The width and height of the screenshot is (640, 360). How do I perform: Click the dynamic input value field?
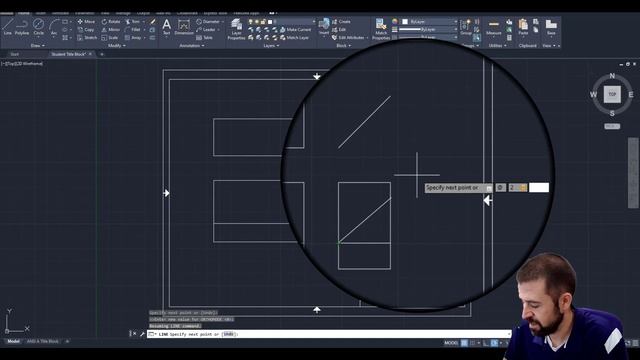[539, 188]
